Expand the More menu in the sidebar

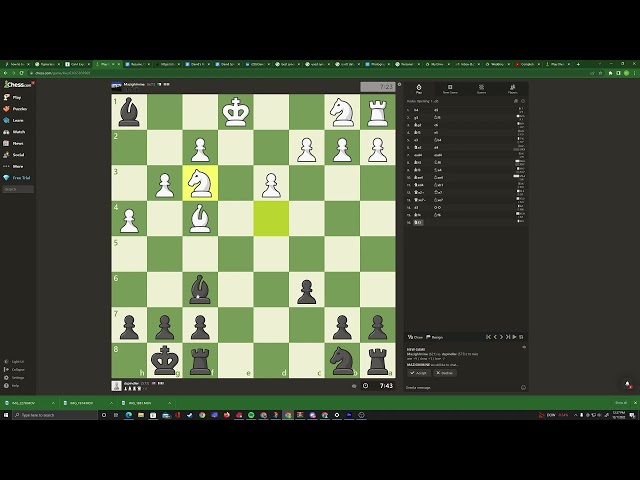tap(13, 166)
